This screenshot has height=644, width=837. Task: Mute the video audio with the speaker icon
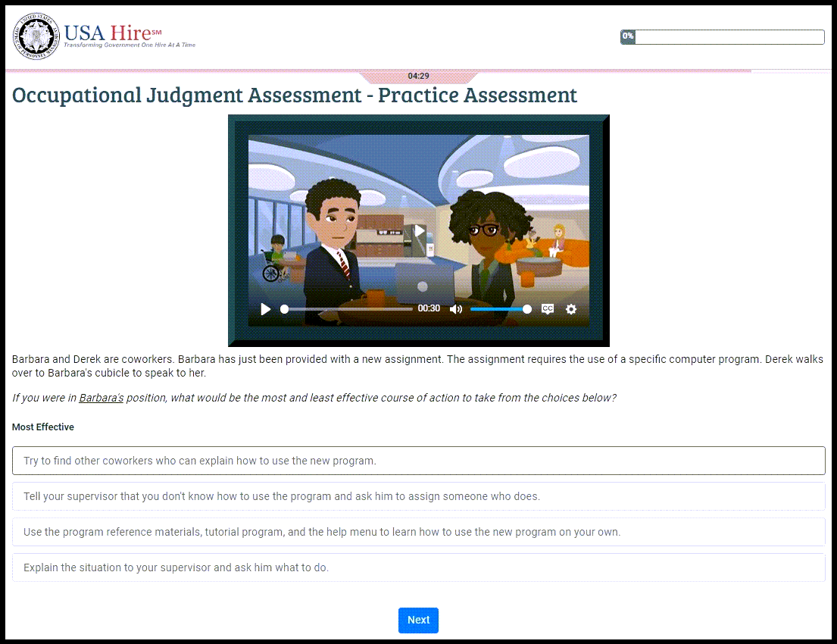tap(455, 308)
